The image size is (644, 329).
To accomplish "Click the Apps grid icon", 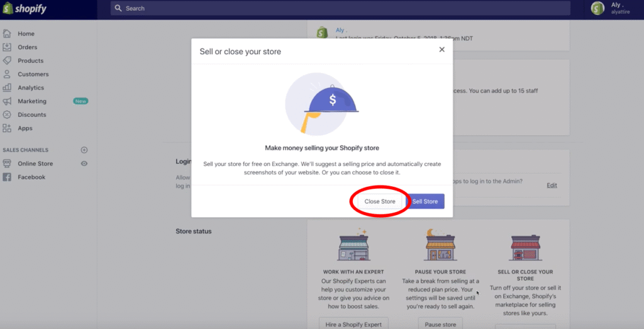I will tap(7, 128).
